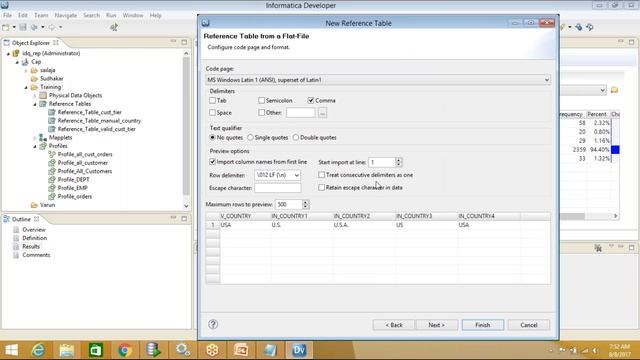Open the Search menu
The width and height of the screenshot is (640, 360).
91,15
